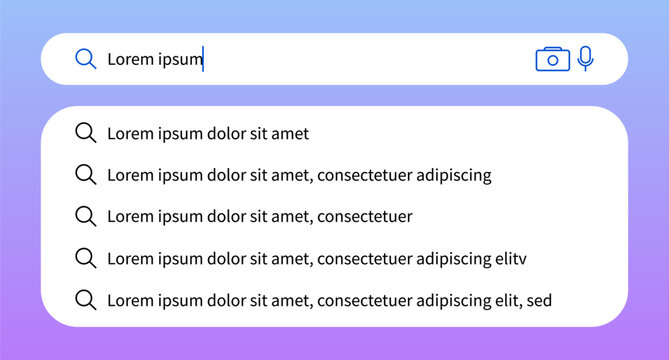Click magnifier icon beside suggestion ending "consectetuer"
This screenshot has height=360, width=669.
pos(86,216)
